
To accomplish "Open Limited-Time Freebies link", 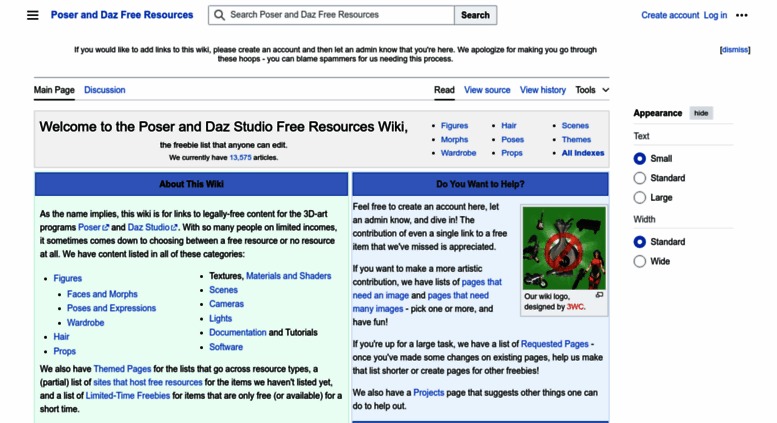I will coord(128,396).
